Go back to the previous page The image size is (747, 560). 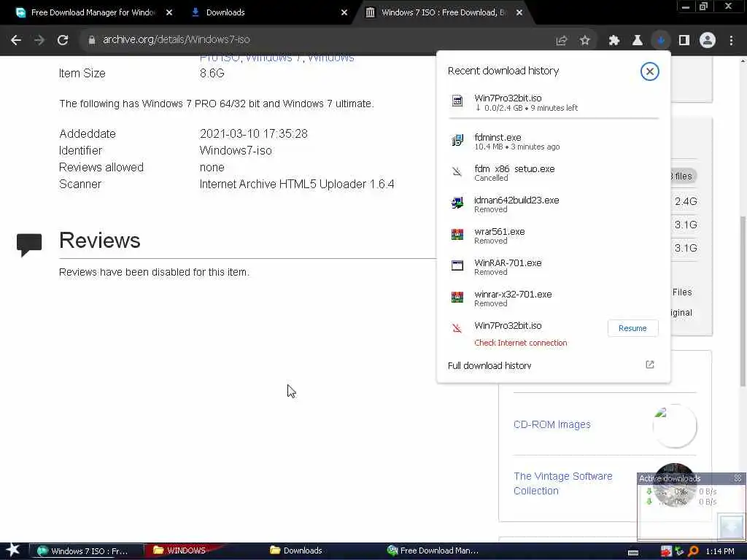click(x=16, y=40)
